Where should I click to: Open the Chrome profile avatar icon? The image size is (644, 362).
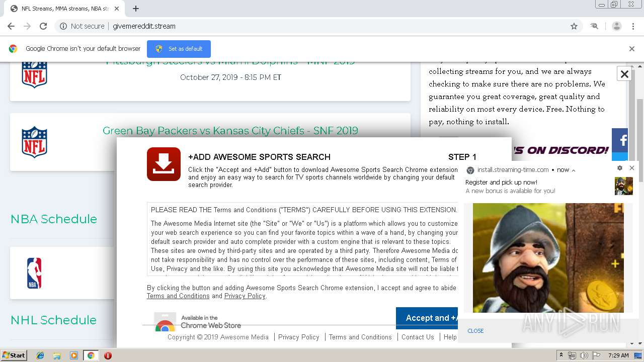pyautogui.click(x=617, y=26)
